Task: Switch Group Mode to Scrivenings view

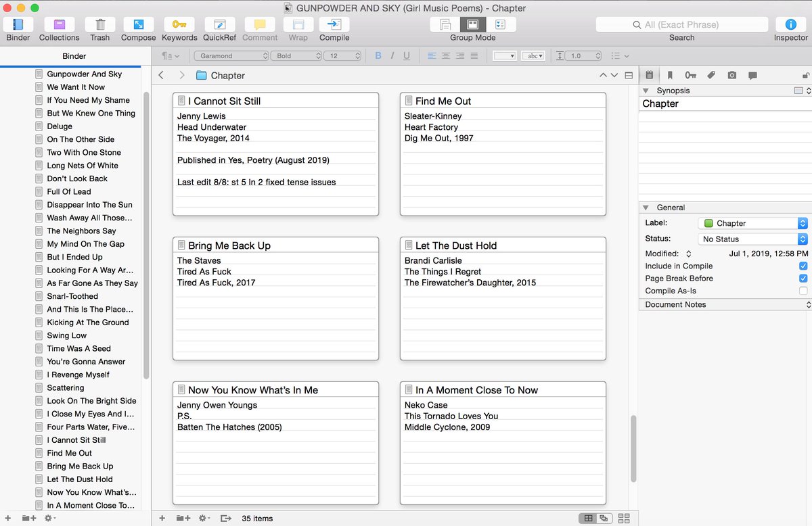Action: tap(445, 25)
